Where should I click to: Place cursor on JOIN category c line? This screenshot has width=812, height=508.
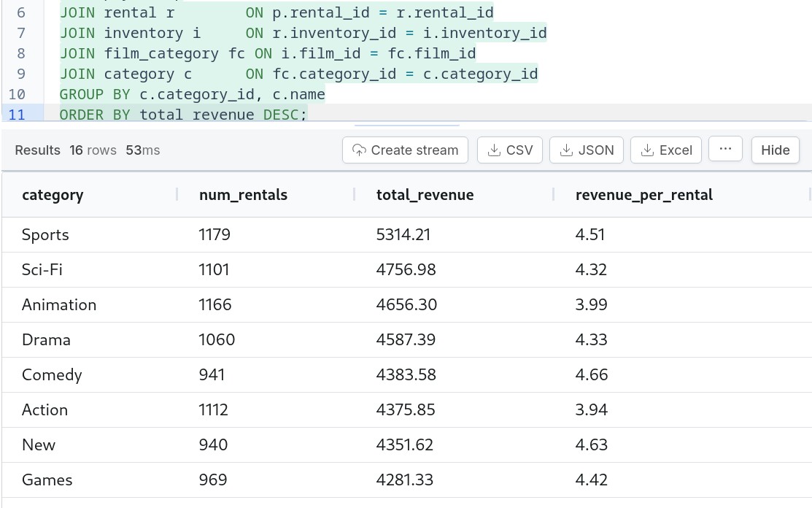[299, 74]
